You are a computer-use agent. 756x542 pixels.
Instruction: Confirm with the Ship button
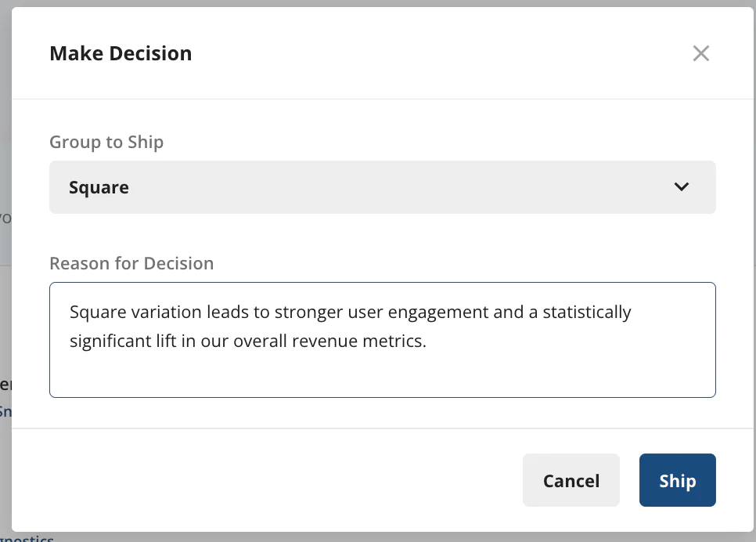[x=677, y=480]
